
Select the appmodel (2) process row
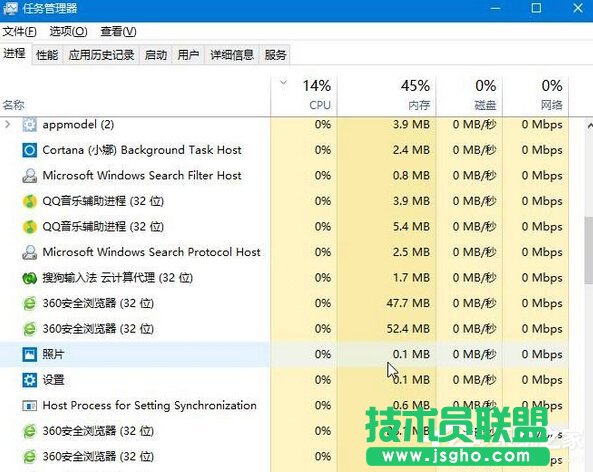click(284, 124)
